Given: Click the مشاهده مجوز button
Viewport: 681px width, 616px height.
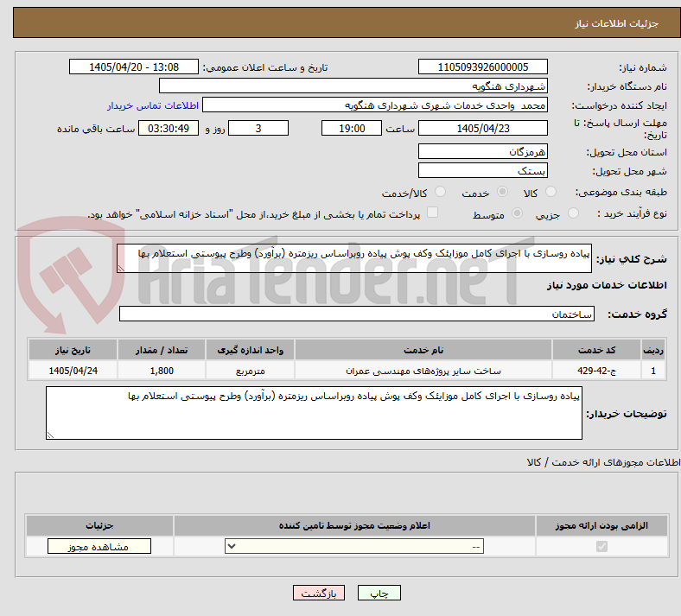Looking at the screenshot, I should [x=99, y=547].
